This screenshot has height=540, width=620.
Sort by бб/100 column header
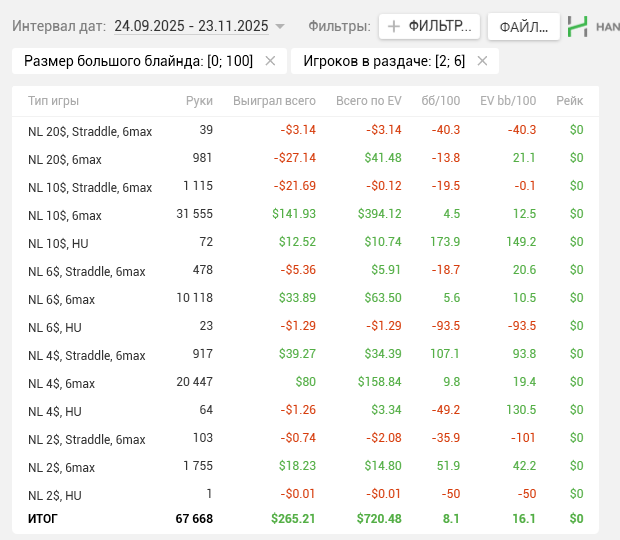440,101
